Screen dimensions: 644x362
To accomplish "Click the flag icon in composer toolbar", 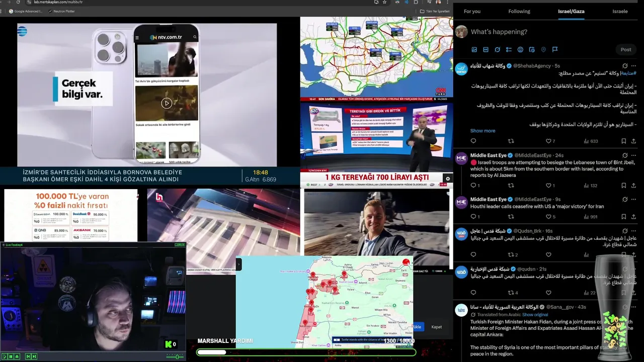I will click(555, 50).
